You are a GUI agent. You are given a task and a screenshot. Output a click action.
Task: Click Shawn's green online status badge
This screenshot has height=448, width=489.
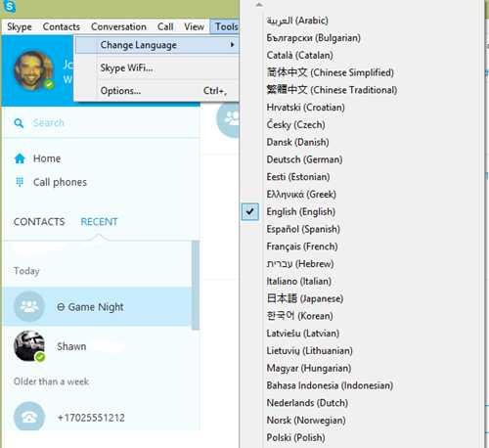[x=40, y=357]
